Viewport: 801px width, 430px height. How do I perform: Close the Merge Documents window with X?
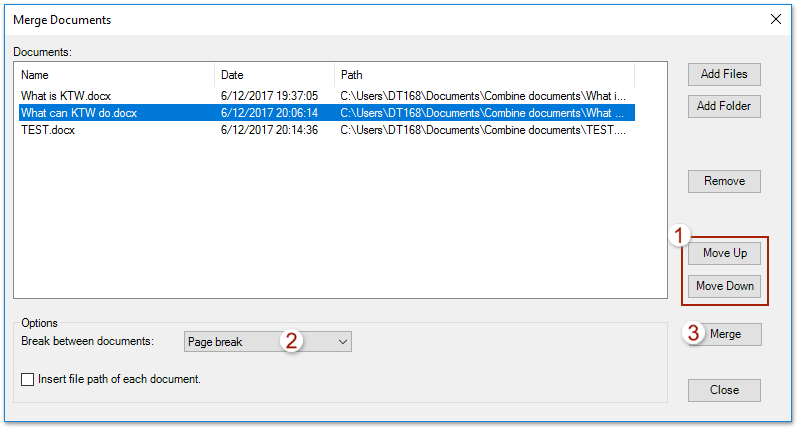[x=775, y=19]
